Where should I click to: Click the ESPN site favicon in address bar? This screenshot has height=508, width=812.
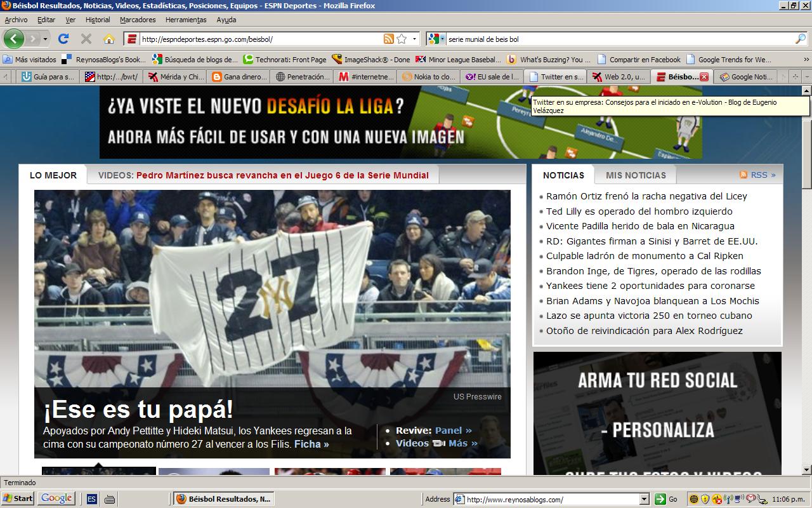point(132,39)
